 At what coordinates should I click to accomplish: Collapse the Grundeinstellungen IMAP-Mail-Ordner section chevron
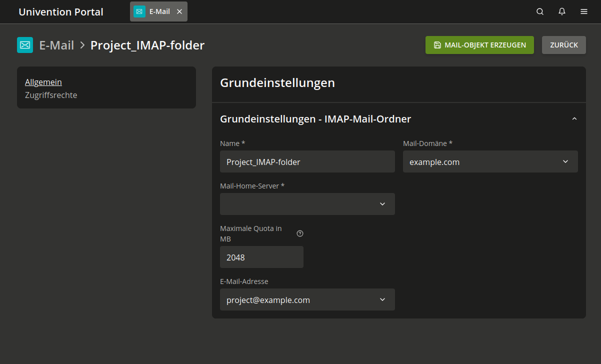tap(574, 119)
